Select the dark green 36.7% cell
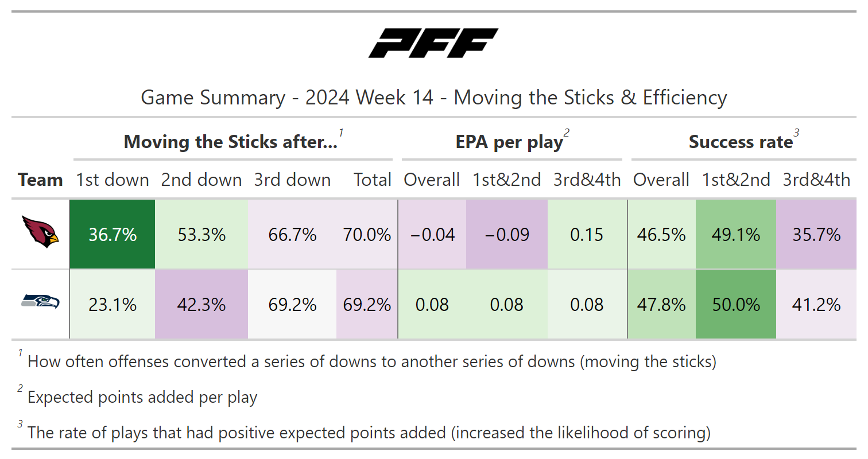 click(x=113, y=235)
